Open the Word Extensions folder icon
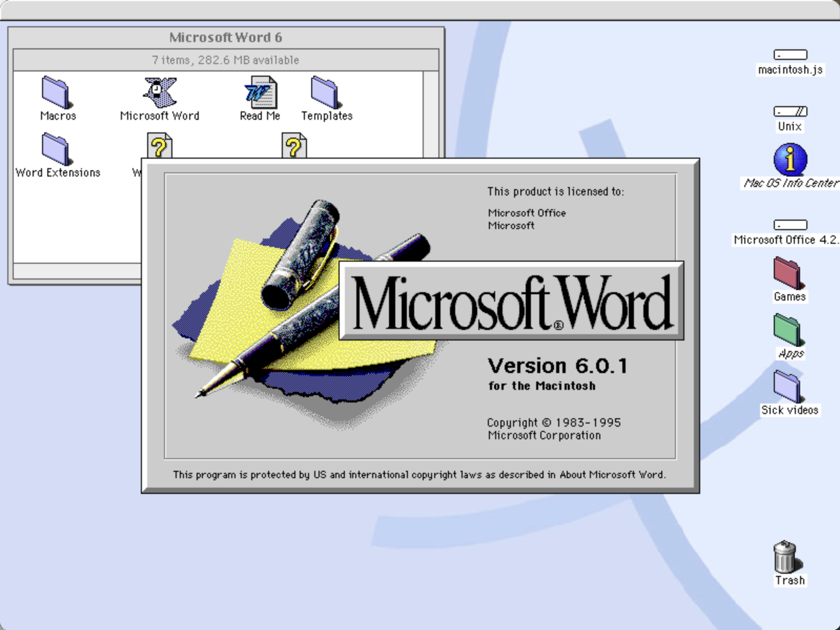840x630 pixels. (x=56, y=149)
